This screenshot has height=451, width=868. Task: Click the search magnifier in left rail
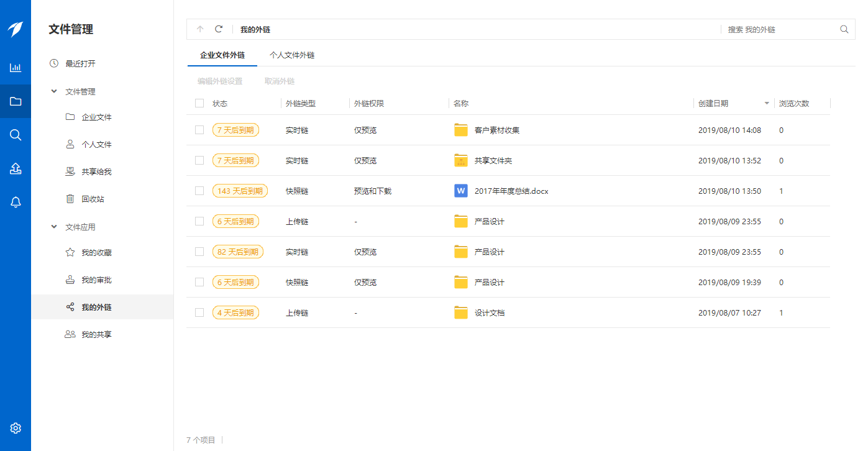(x=16, y=135)
